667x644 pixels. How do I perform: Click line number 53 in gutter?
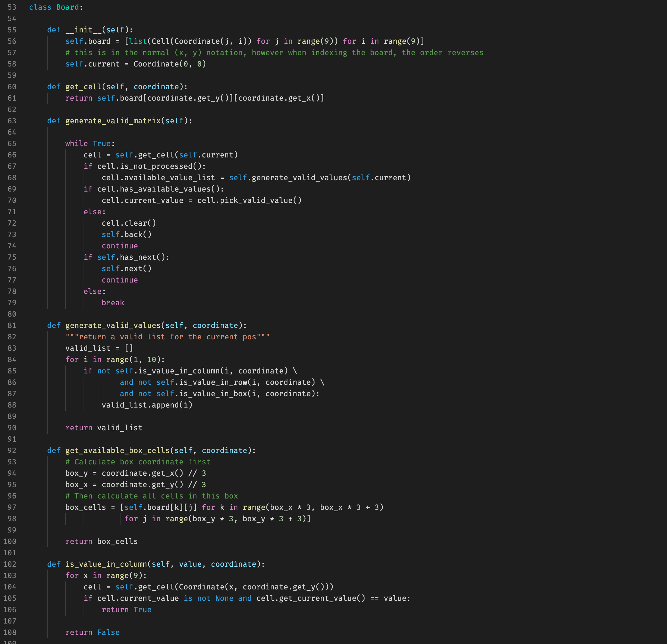click(12, 7)
